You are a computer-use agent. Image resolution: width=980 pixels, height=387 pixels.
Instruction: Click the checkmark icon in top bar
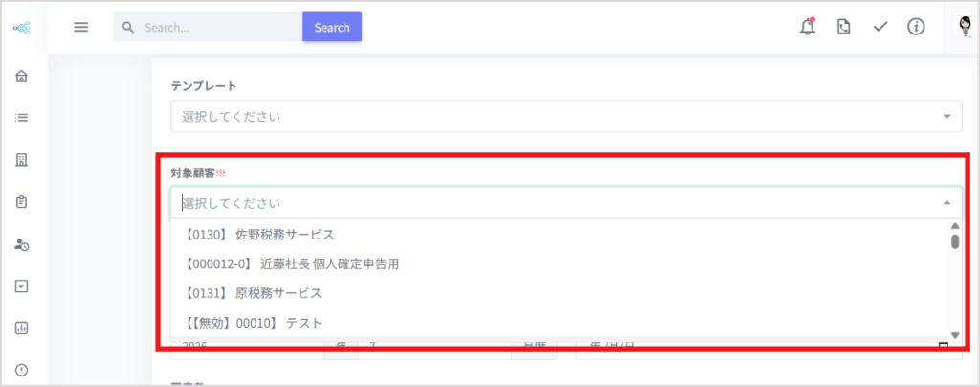coord(880,27)
